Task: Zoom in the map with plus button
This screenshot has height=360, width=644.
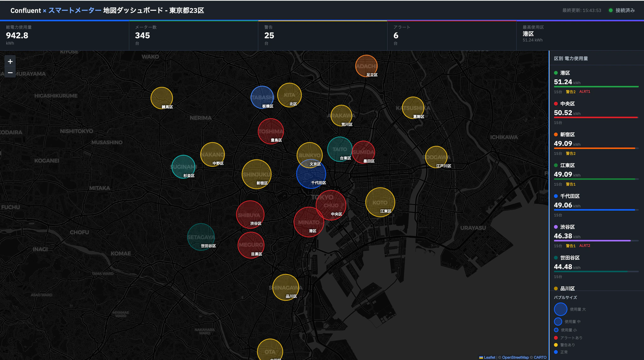Action: 10,61
